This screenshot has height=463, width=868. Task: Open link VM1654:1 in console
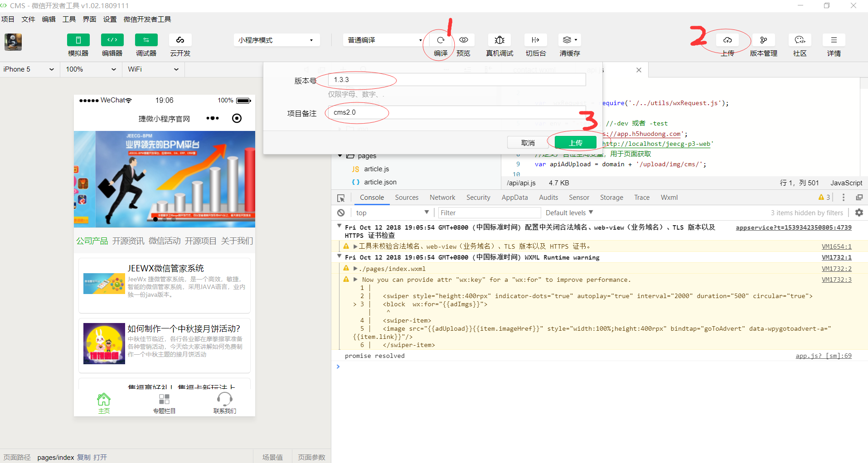[x=836, y=246]
